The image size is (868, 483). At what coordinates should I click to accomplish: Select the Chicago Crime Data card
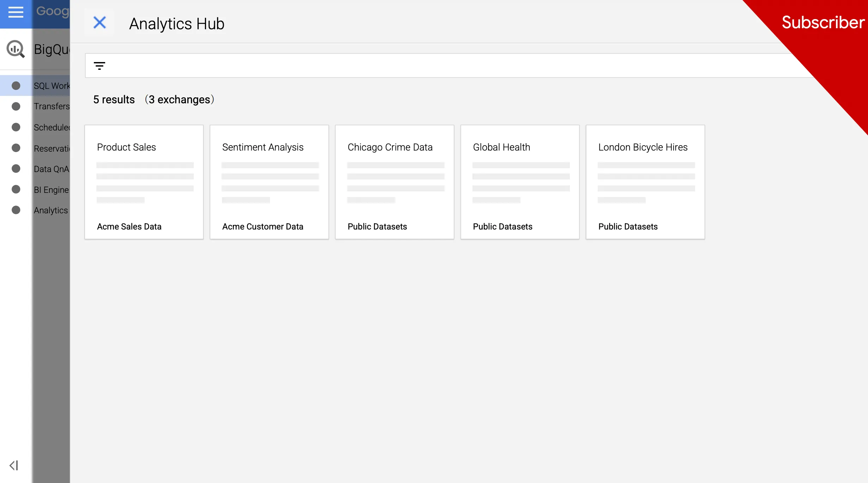coord(394,182)
